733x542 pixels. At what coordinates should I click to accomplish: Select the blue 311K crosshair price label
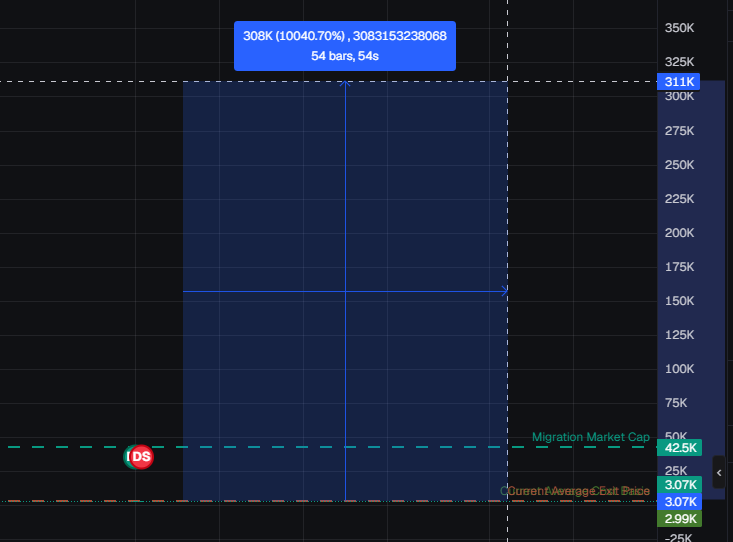click(x=678, y=82)
